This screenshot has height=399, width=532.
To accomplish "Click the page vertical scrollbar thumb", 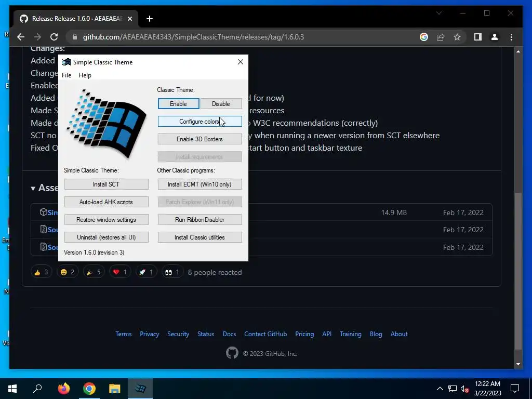I will click(518, 271).
